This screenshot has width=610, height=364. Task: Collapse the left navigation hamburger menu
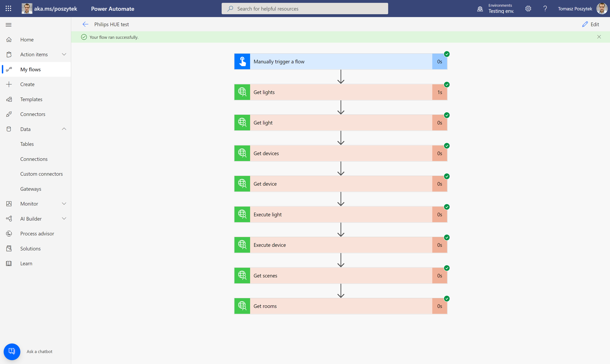pyautogui.click(x=9, y=25)
